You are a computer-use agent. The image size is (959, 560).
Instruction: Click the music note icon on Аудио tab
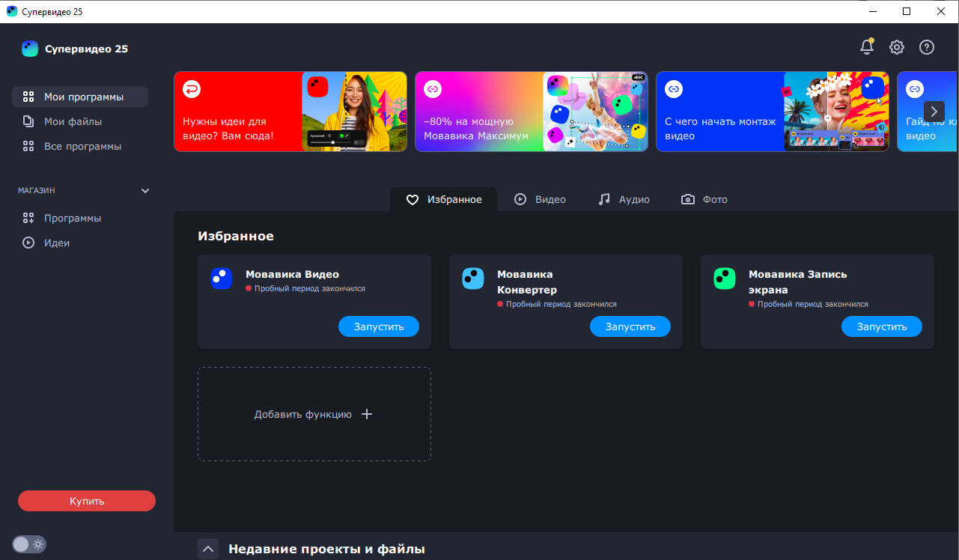pos(604,199)
